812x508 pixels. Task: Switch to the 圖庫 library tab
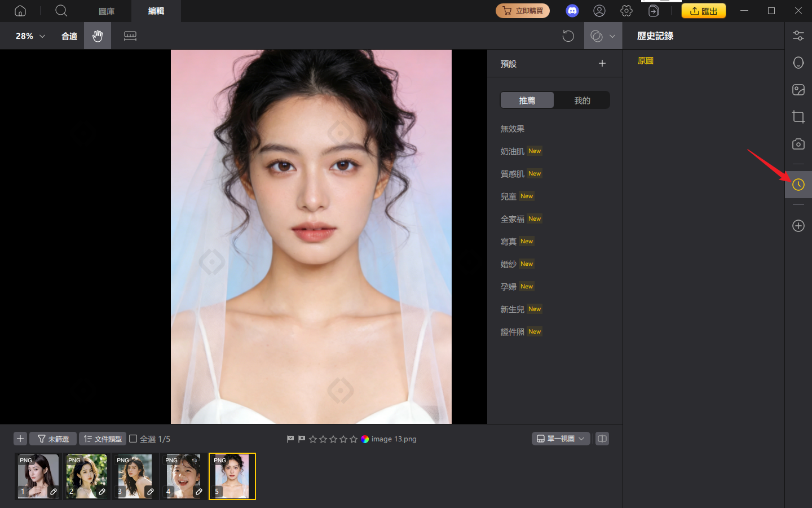coord(107,11)
